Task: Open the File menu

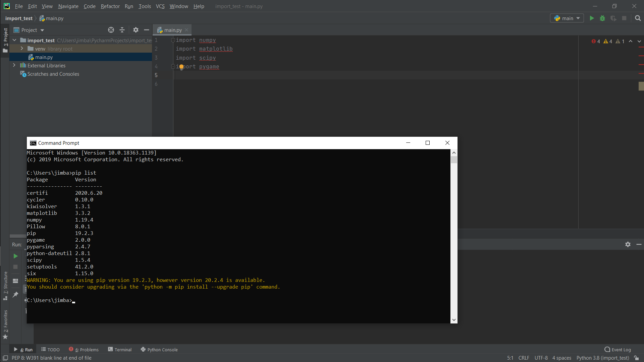Action: click(x=19, y=6)
